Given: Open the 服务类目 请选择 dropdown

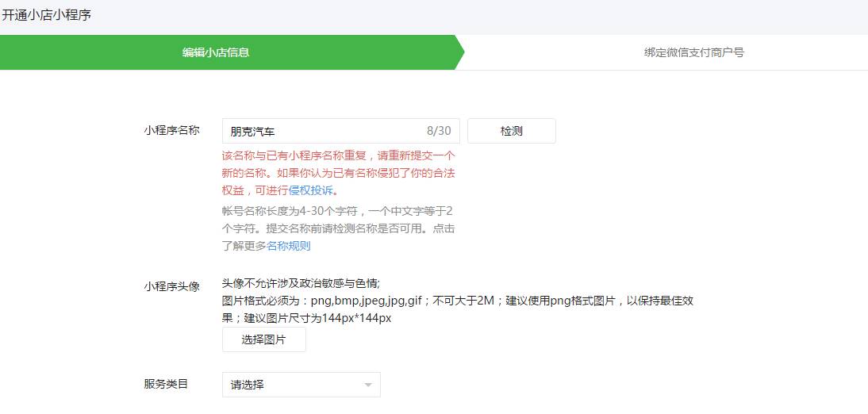Looking at the screenshot, I should coord(301,385).
